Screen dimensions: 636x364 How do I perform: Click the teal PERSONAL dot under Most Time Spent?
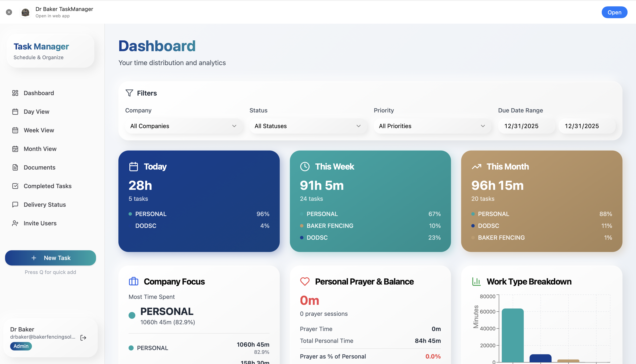[x=132, y=315]
